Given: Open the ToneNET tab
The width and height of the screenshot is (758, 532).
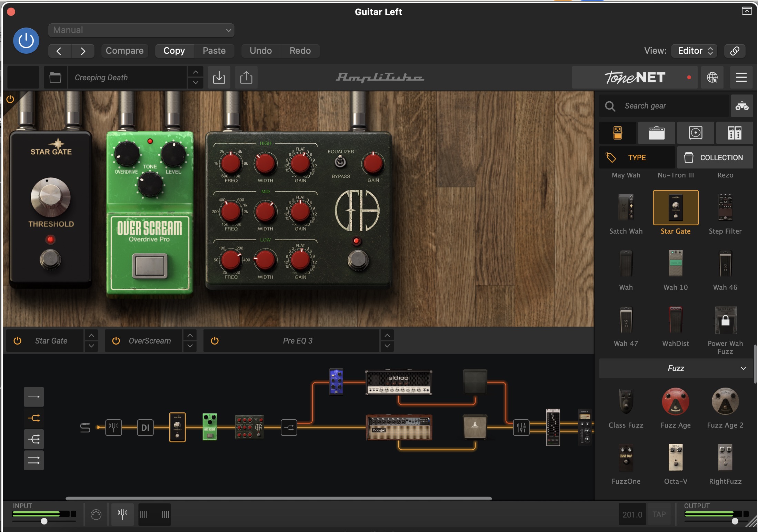Looking at the screenshot, I should pyautogui.click(x=635, y=78).
